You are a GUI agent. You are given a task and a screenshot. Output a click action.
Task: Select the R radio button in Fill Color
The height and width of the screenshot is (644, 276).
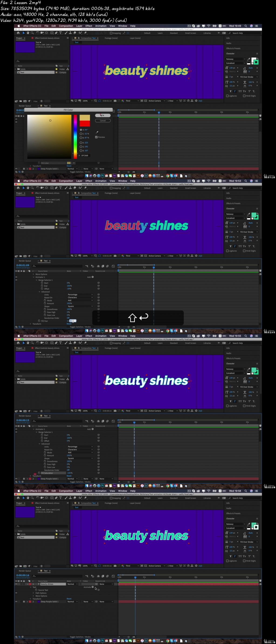(x=81, y=143)
